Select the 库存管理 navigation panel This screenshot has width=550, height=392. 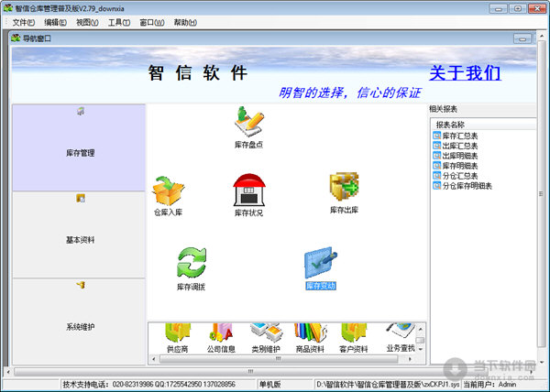pos(79,147)
